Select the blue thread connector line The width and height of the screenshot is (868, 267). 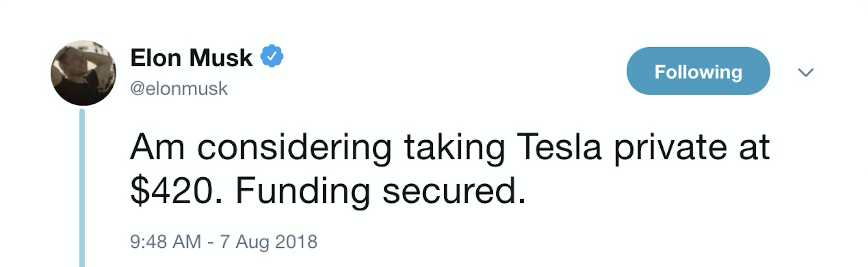82,188
